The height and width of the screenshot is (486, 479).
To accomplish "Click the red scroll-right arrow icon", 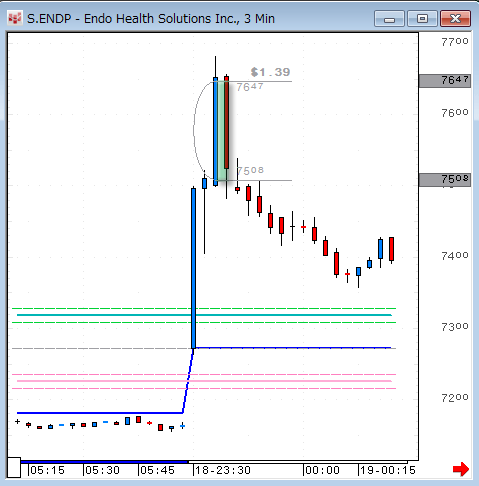I will coord(461,469).
